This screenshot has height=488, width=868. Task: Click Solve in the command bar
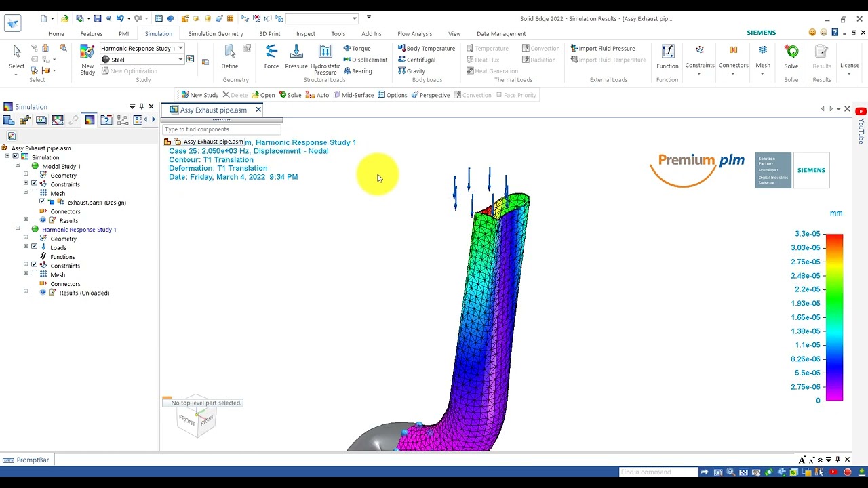(290, 95)
